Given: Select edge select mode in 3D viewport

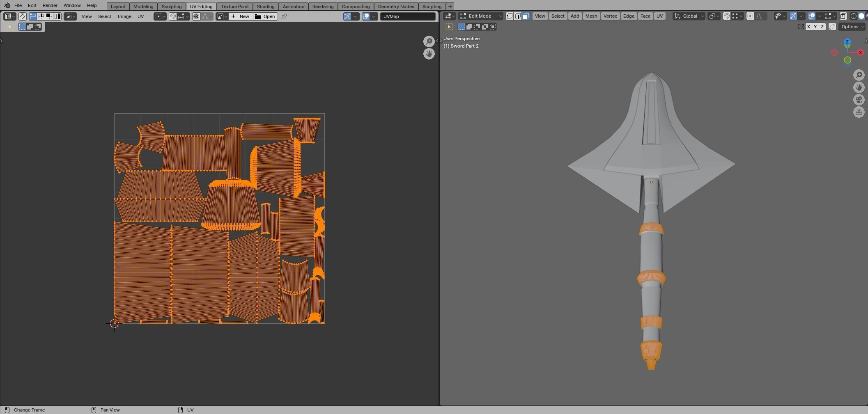Looking at the screenshot, I should pos(518,16).
